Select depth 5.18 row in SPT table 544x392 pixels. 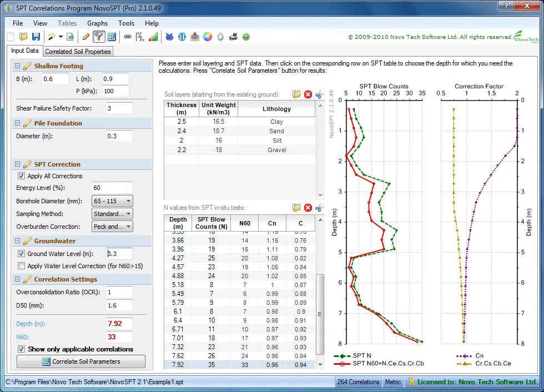(240, 284)
